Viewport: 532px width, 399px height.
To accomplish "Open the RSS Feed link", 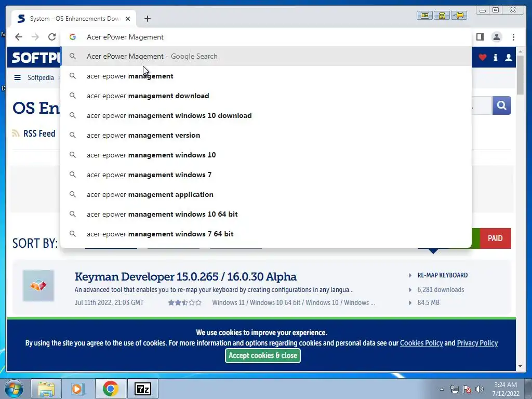I will pyautogui.click(x=34, y=134).
